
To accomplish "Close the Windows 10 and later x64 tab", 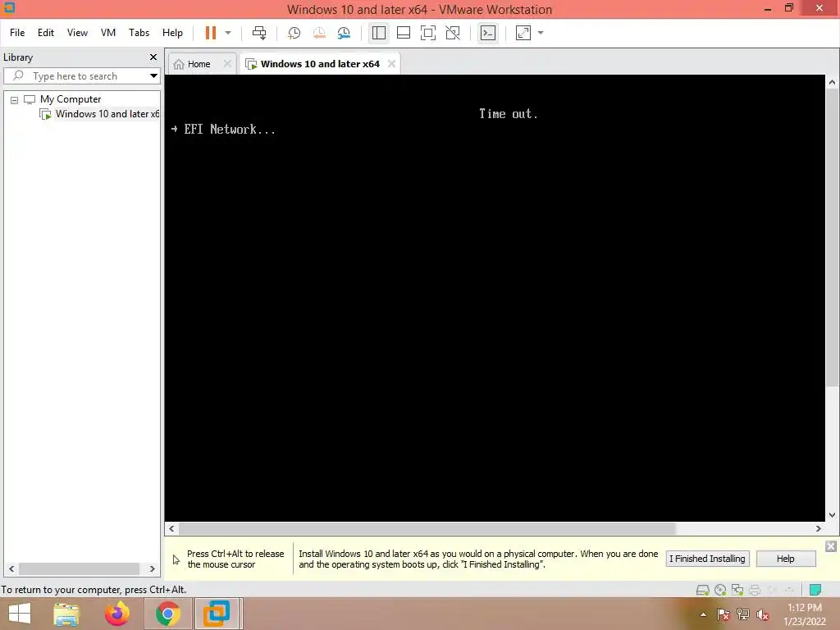I will point(391,64).
